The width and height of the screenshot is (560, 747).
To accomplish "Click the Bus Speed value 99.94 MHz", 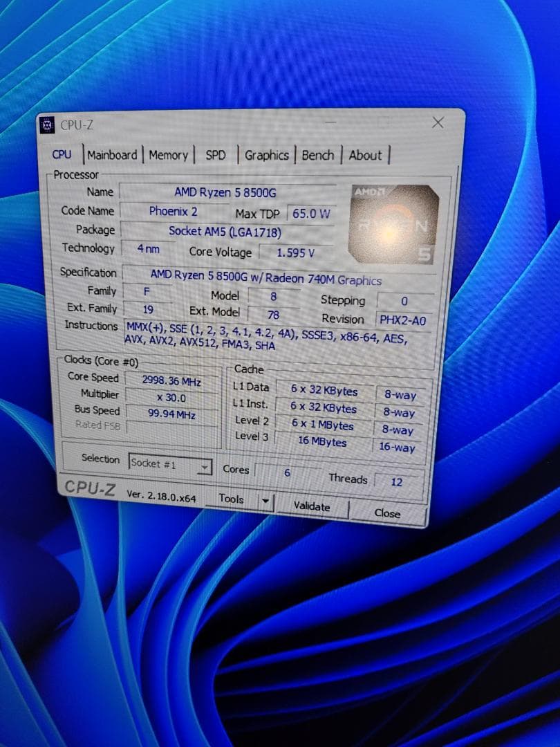I will click(171, 414).
